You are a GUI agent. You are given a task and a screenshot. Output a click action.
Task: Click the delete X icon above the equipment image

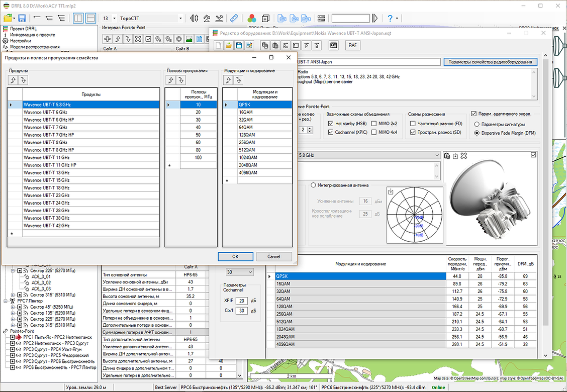point(464,156)
